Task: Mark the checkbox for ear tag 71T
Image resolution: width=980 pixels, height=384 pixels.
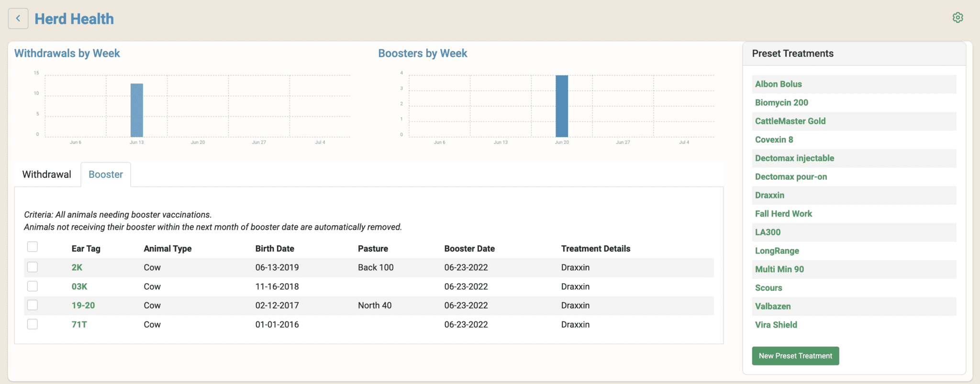Action: (33, 324)
